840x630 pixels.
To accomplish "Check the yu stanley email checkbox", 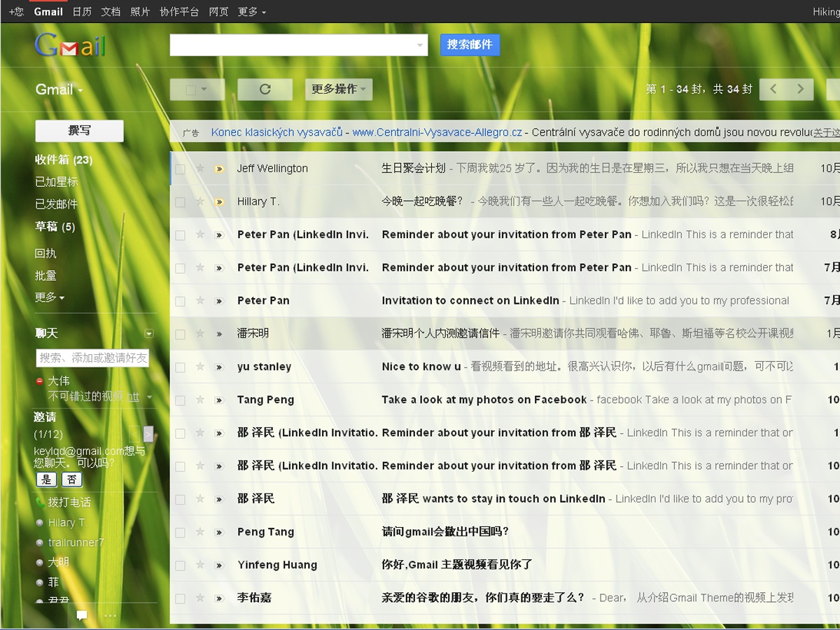I will coord(180,367).
